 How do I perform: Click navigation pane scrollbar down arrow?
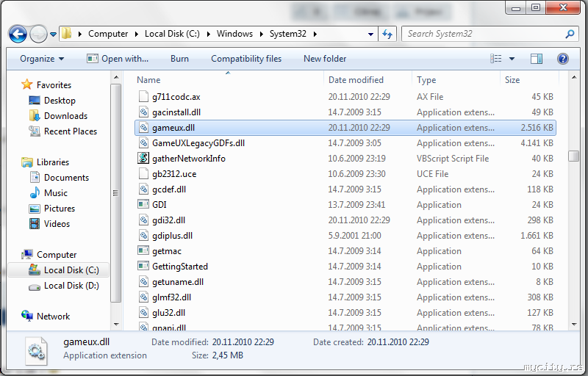(116, 325)
